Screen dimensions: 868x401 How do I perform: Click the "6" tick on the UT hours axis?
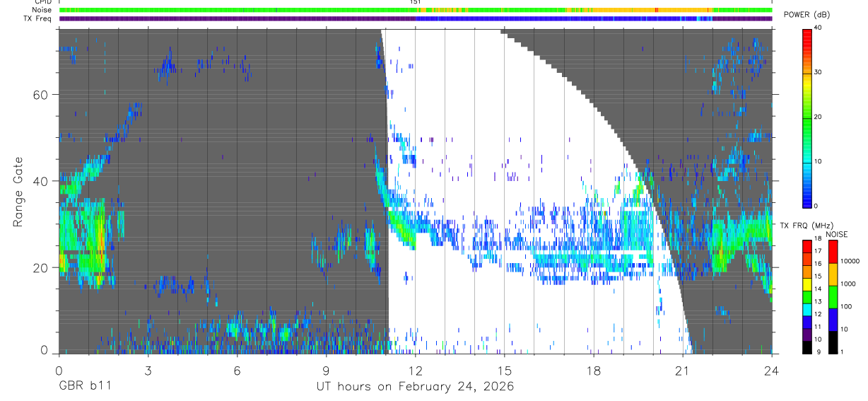click(237, 370)
